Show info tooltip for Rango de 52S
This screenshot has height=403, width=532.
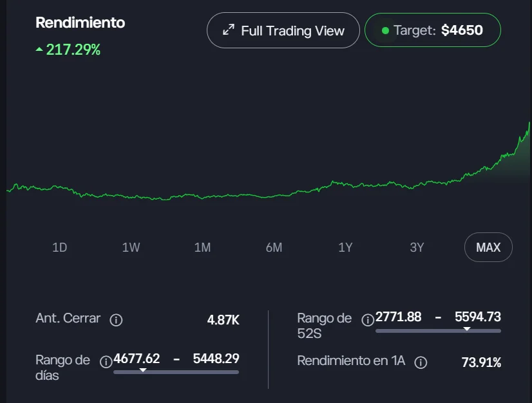tap(367, 320)
